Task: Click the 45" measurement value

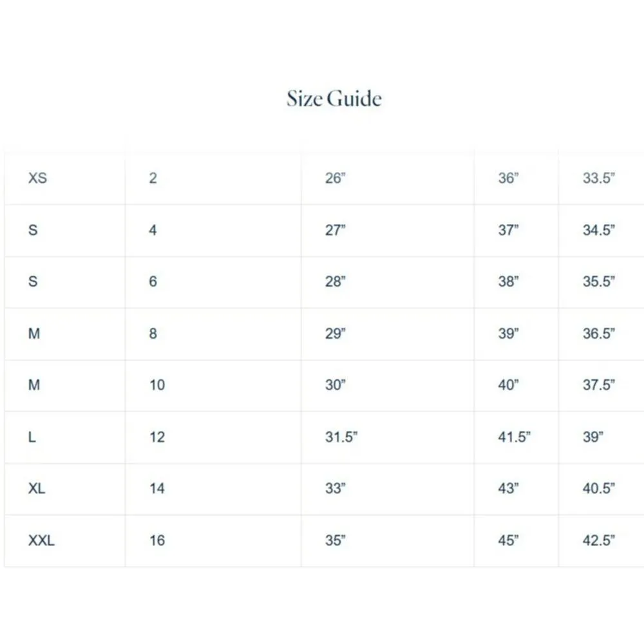Action: [508, 540]
